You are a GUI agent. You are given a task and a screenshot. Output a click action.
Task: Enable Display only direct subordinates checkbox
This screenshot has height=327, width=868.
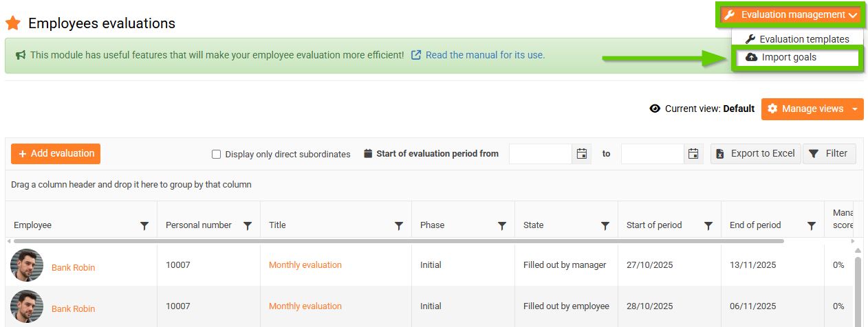pyautogui.click(x=216, y=155)
